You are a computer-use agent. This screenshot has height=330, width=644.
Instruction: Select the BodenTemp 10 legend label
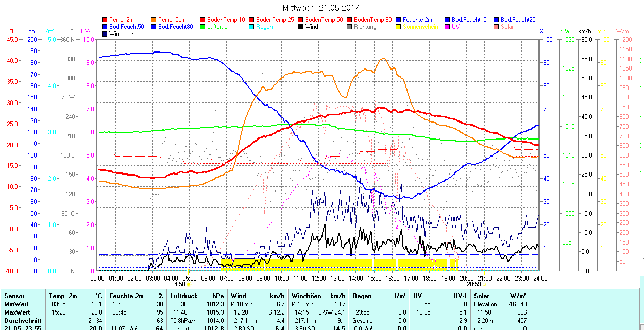click(227, 20)
